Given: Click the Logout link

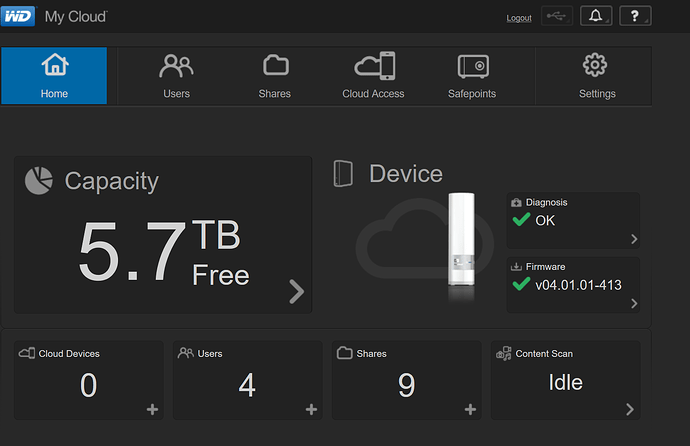Looking at the screenshot, I should coord(519,18).
